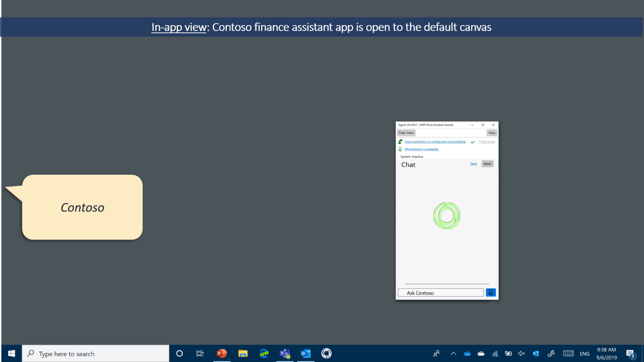Open Edge Dev browser from taskbar
This screenshot has width=644, height=362.
click(x=264, y=353)
